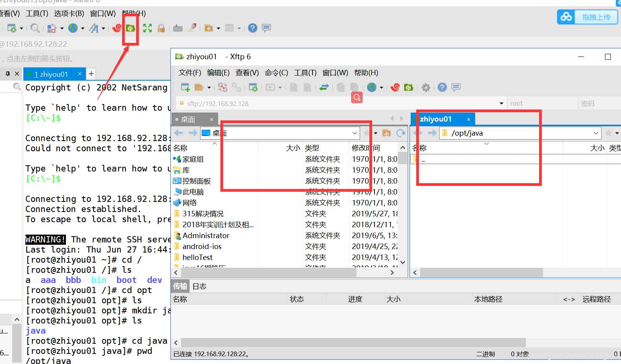The image size is (621, 364).
Task: Click the disconnect icon in Xftp toolbar
Action: point(222,87)
